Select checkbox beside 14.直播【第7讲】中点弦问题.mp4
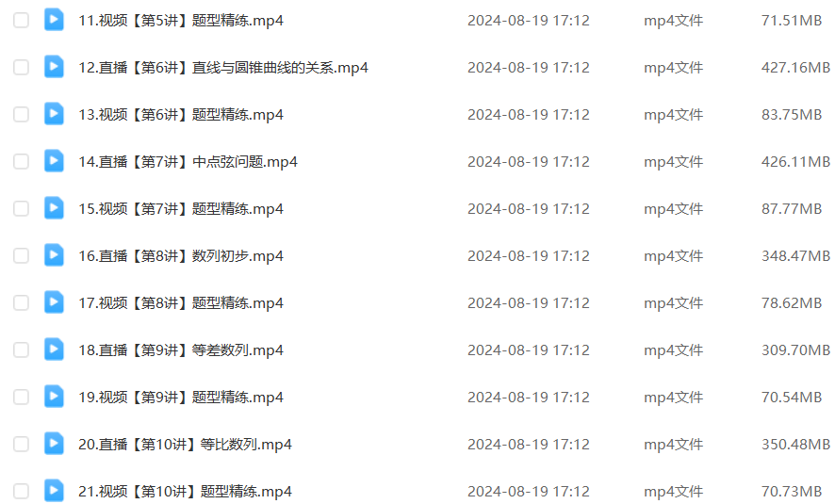Viewport: 835px width, 504px height. (22, 161)
